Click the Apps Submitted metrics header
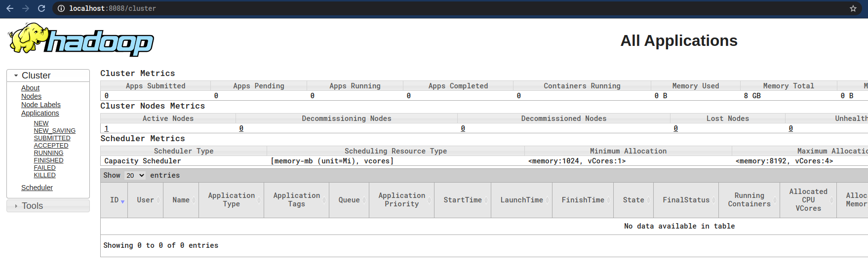This screenshot has width=868, height=272. pyautogui.click(x=156, y=86)
